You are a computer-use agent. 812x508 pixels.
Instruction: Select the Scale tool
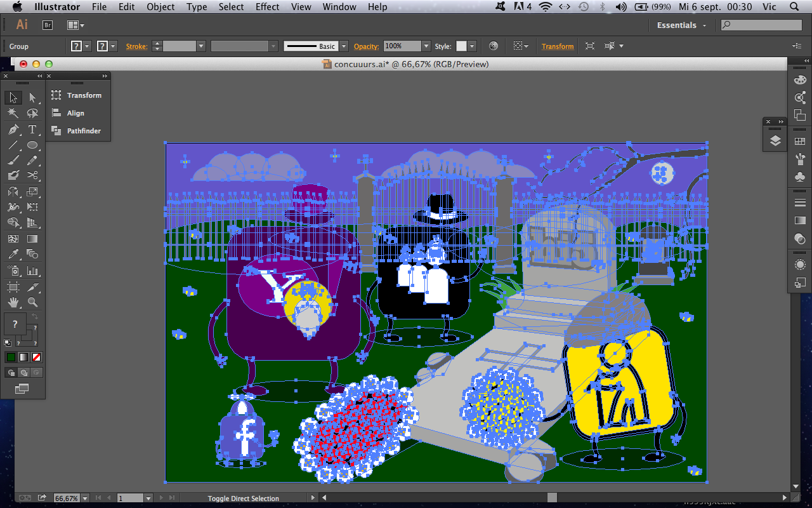point(32,192)
